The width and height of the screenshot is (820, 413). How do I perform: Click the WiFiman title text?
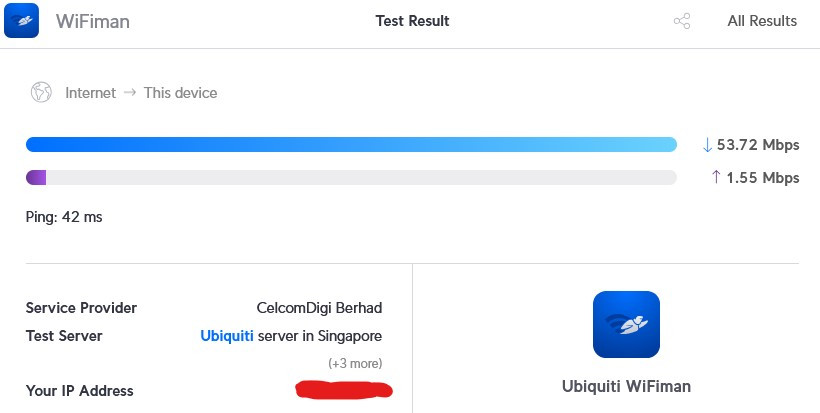pos(93,21)
